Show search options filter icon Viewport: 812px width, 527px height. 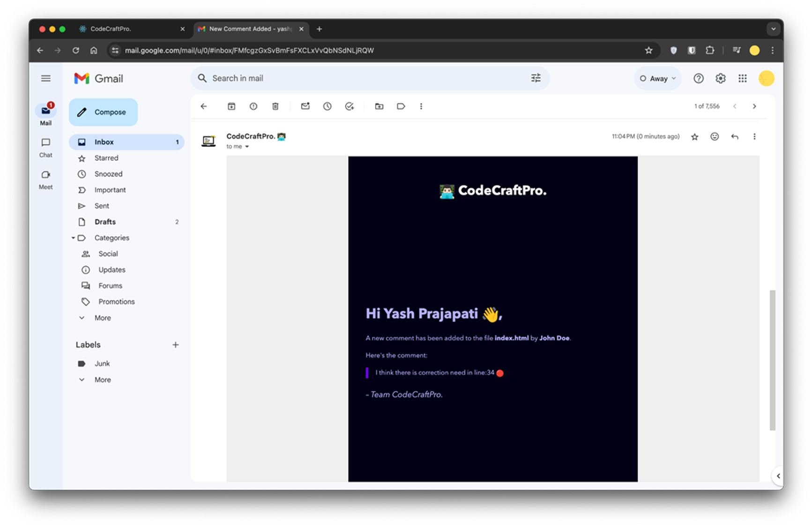536,78
